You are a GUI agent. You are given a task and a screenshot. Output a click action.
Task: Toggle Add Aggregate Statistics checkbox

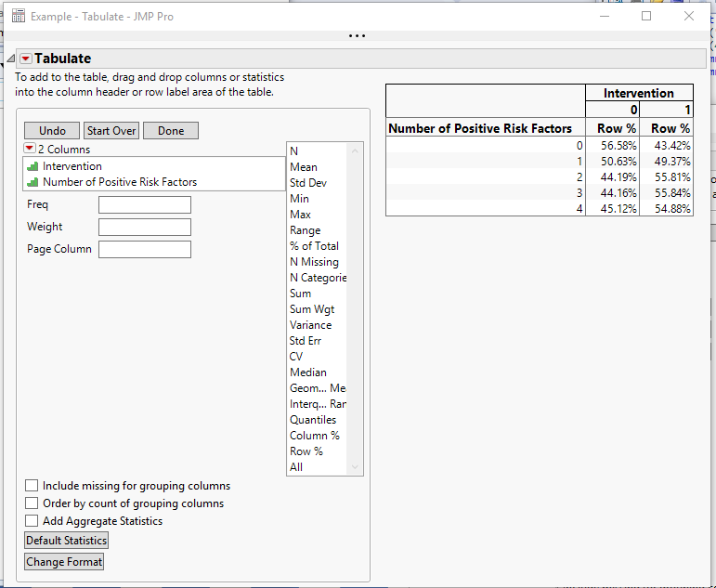coord(32,521)
